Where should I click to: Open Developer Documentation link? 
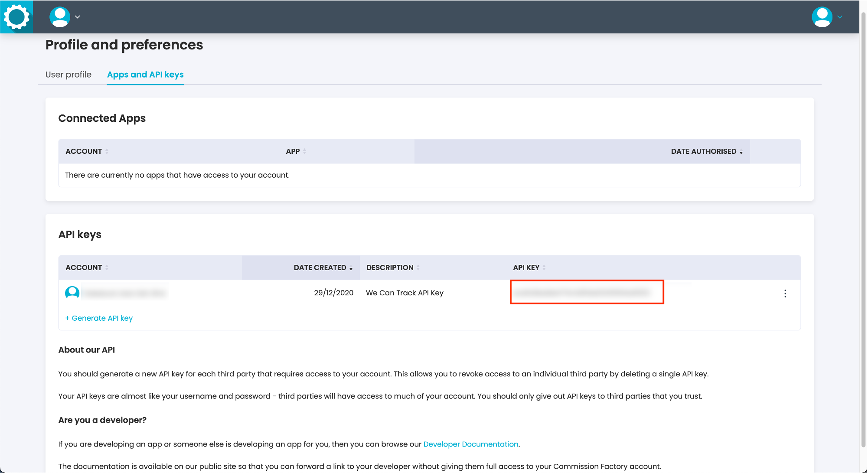click(471, 444)
